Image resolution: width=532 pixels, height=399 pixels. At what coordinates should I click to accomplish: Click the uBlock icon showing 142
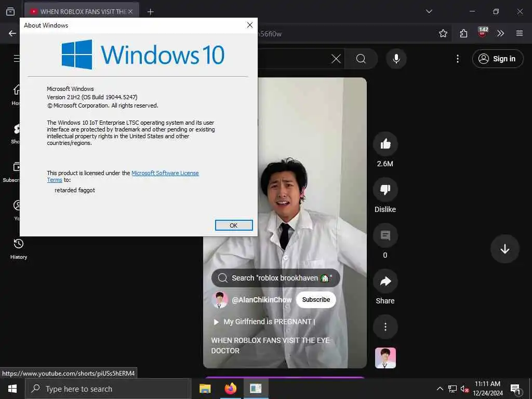pyautogui.click(x=482, y=33)
